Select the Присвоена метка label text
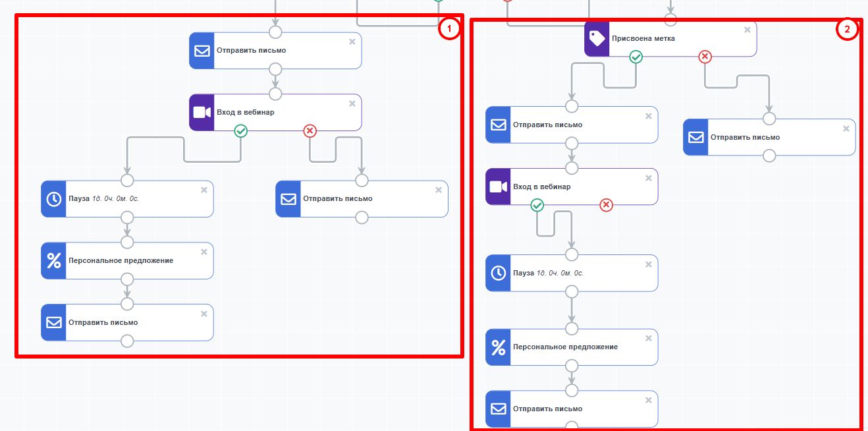 643,38
